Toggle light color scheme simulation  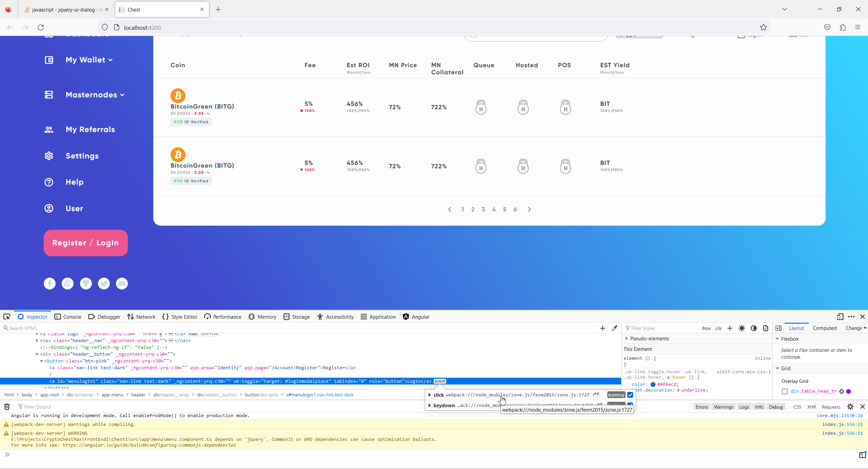[x=742, y=328]
